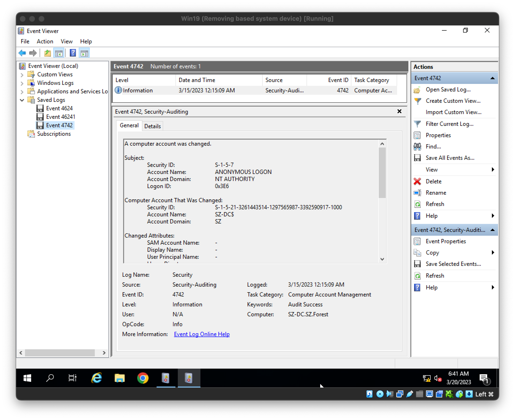Viewport: 515px width, 420px height.
Task: Close the event preview pane
Action: click(x=399, y=111)
